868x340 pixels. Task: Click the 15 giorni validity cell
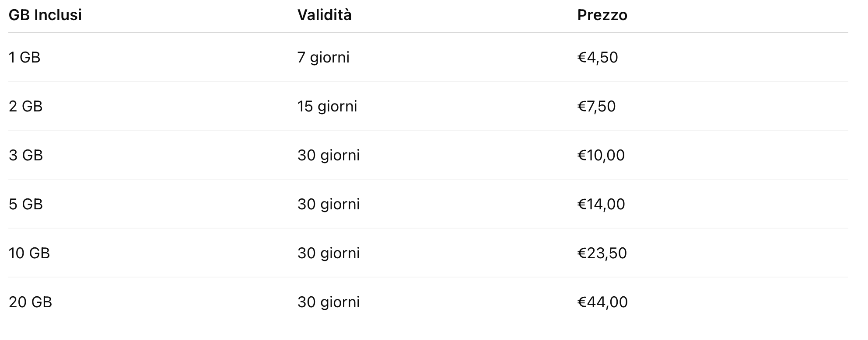point(327,106)
